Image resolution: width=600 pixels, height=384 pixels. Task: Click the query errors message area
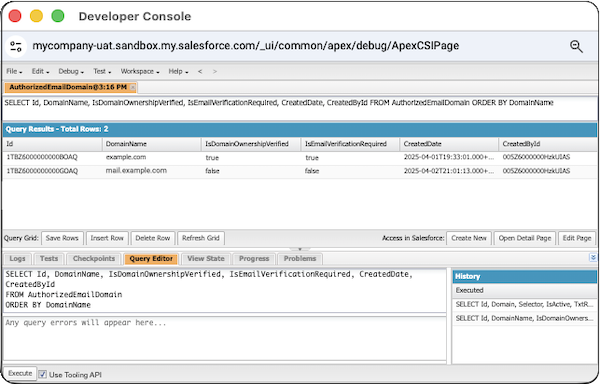pos(225,338)
